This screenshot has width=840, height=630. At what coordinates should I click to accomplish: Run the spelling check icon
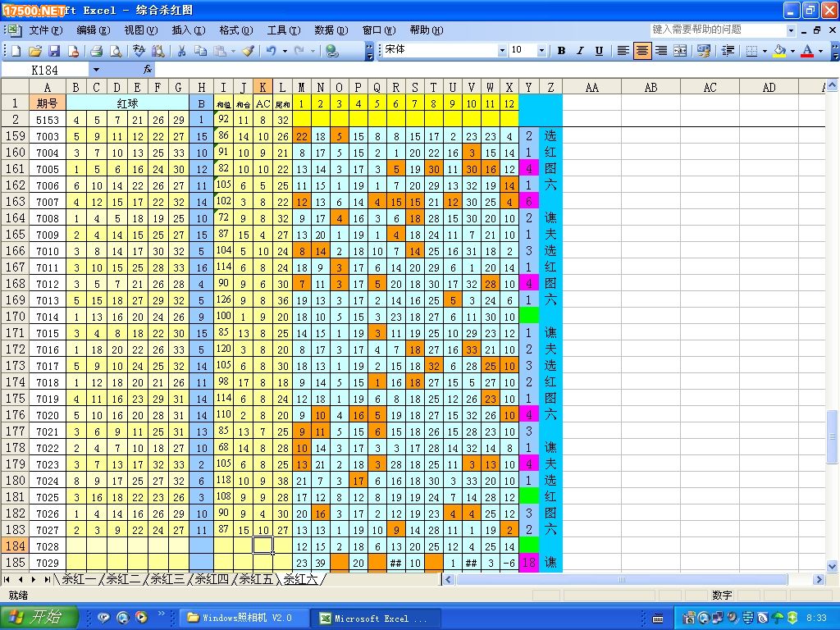(139, 51)
